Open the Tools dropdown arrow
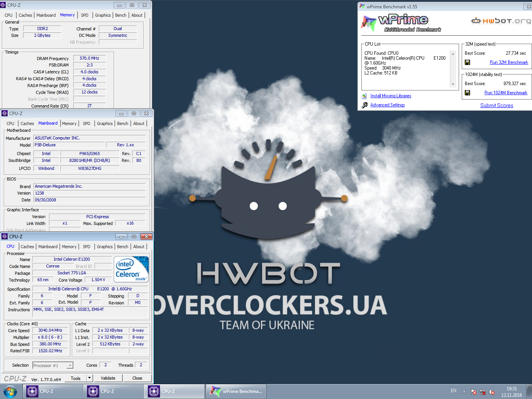This screenshot has height=399, width=532. click(x=89, y=378)
